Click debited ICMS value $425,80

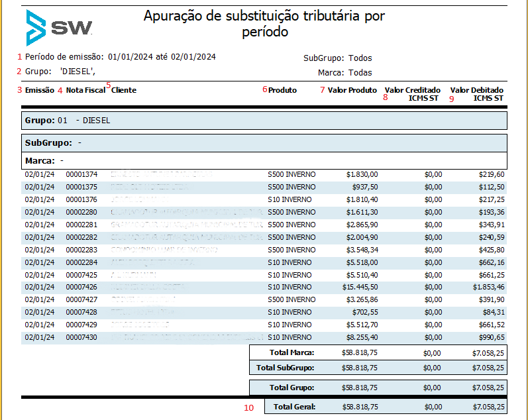pos(492,250)
